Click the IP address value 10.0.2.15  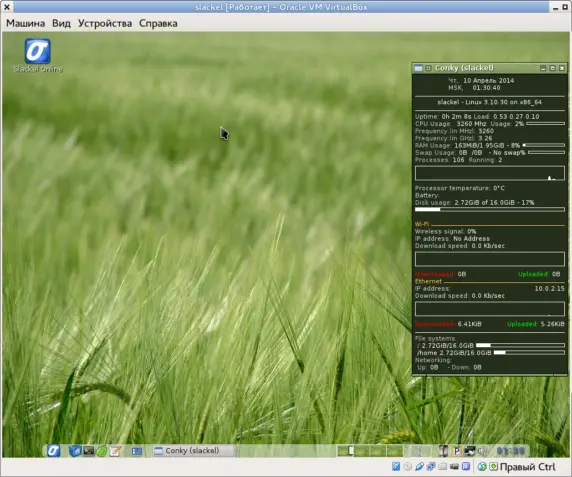pyautogui.click(x=549, y=288)
